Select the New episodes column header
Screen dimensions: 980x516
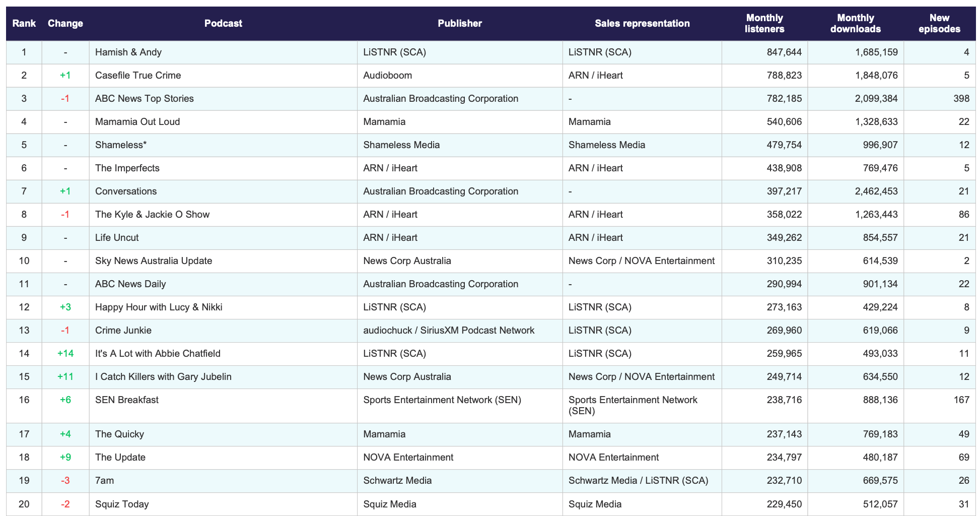click(x=939, y=24)
